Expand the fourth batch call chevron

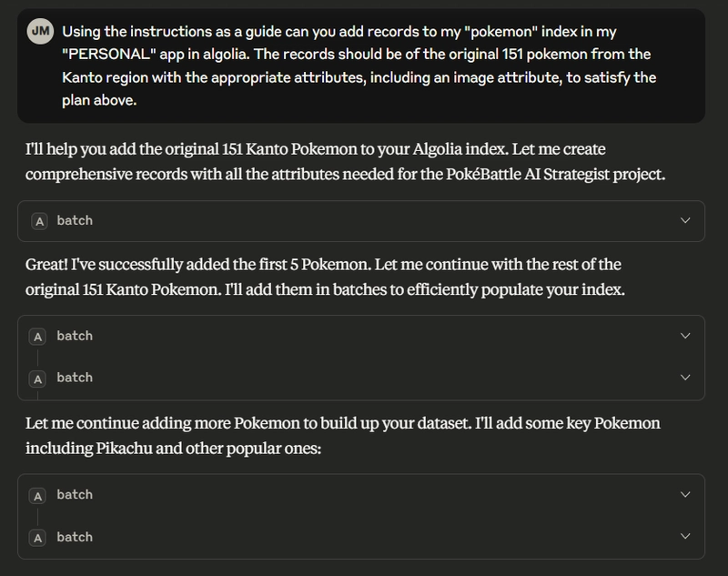tap(685, 494)
